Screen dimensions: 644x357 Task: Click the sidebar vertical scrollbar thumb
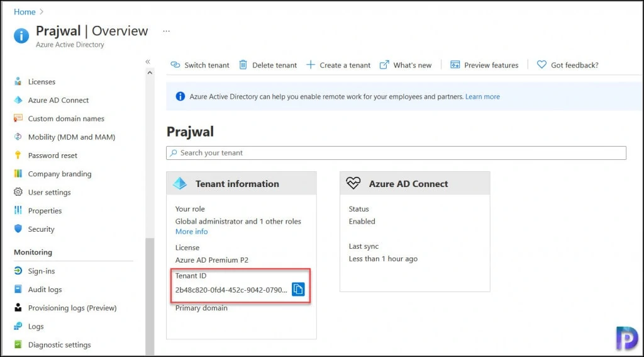150,296
